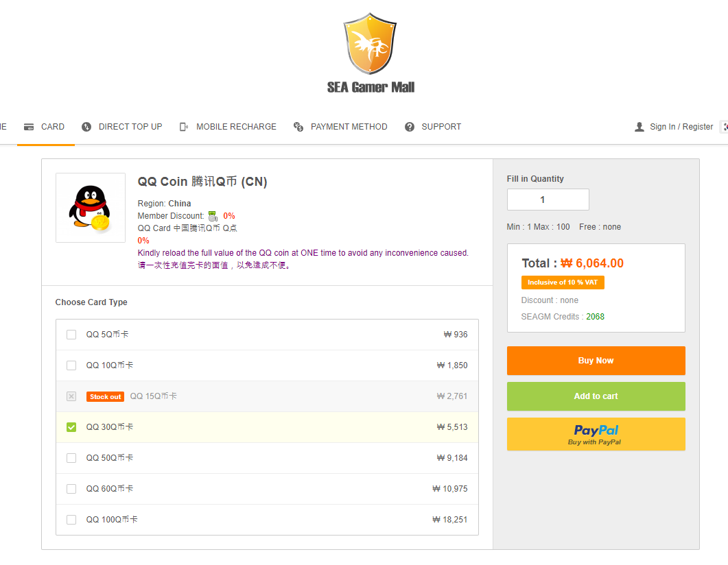Screen dimensions: 728x565
Task: Click the Sign In / Register link
Action: tap(681, 127)
